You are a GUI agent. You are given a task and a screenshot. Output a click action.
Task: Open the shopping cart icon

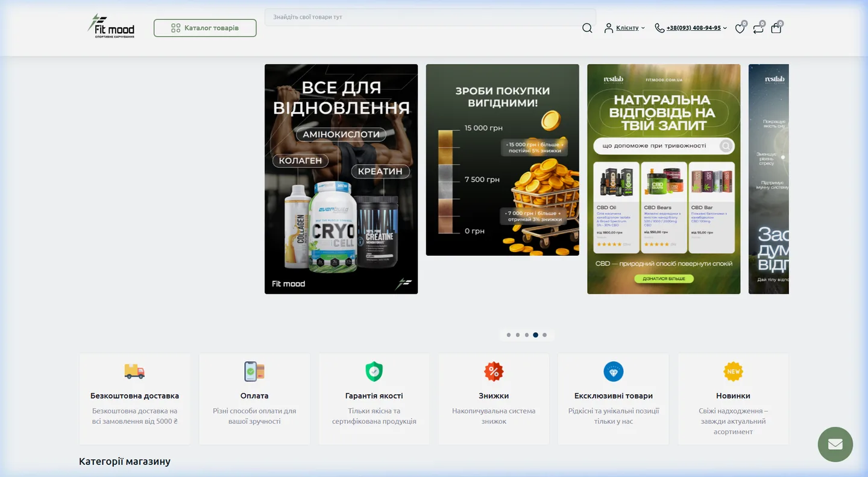pyautogui.click(x=776, y=28)
